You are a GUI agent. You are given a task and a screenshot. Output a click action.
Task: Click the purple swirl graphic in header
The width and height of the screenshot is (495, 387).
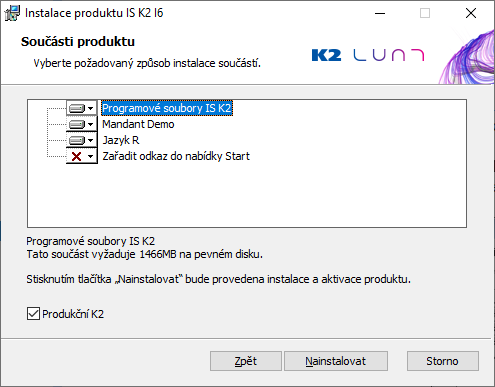coord(467,57)
